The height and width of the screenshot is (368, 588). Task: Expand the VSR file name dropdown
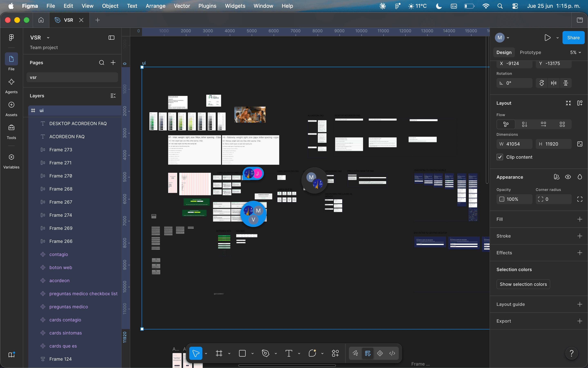(x=48, y=37)
